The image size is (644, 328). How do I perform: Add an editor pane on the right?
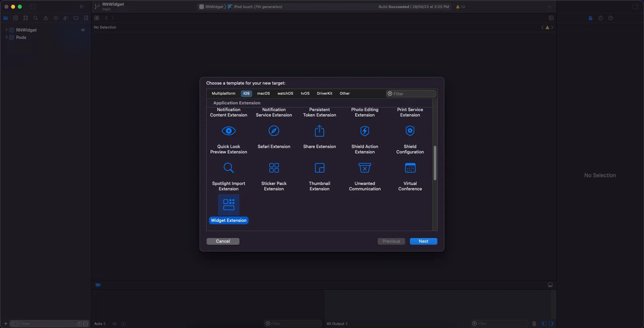[x=551, y=18]
